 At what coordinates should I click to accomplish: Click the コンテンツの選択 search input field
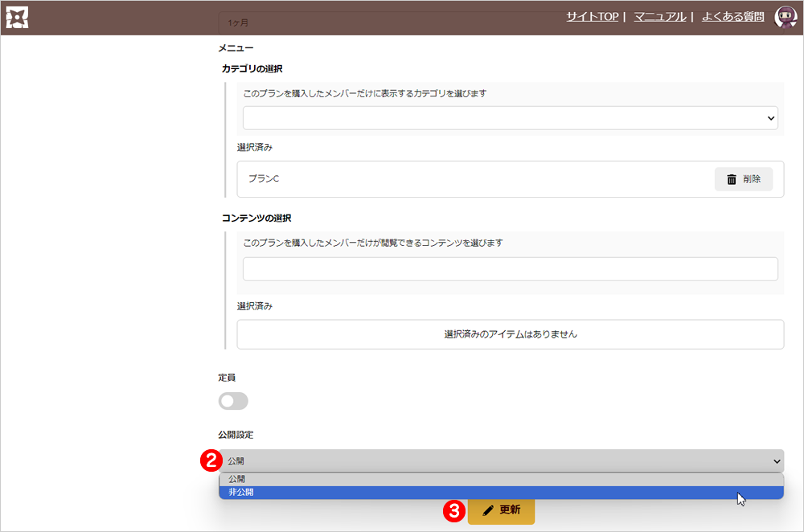pos(510,268)
